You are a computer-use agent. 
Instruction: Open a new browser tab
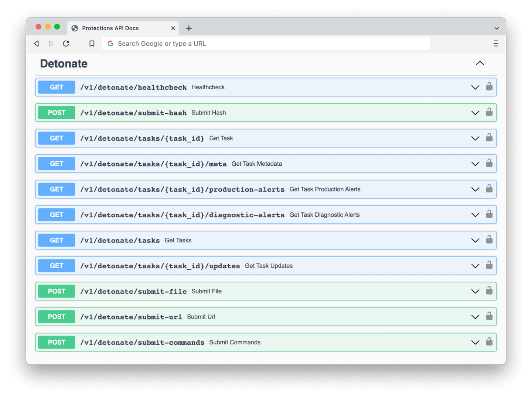click(189, 28)
